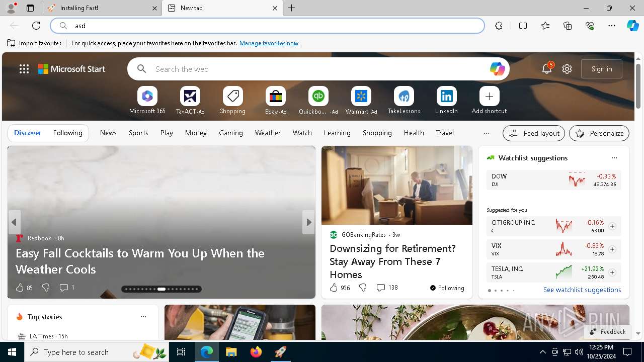Dislike the Downsizing for Retirement article
Viewport: 644px width, 362px height.
[x=363, y=288]
